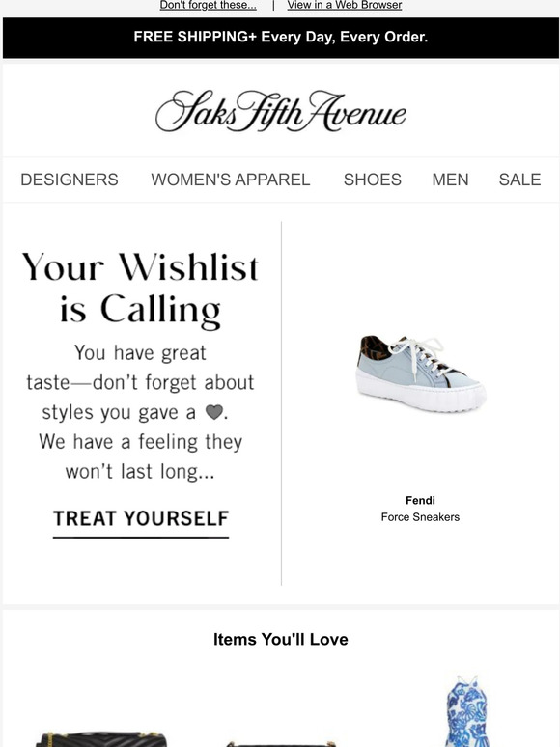Open the "Don't forget these..." link

tap(208, 5)
